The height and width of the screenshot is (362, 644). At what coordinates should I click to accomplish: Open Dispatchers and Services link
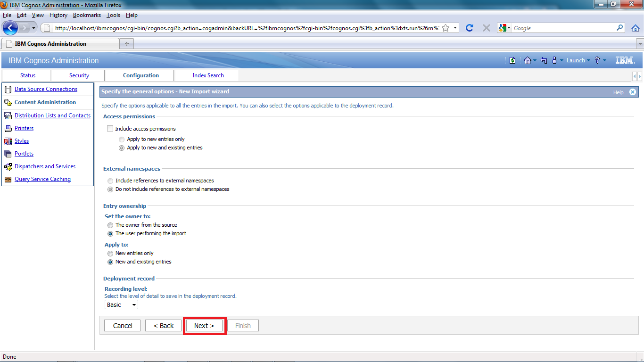(45, 166)
